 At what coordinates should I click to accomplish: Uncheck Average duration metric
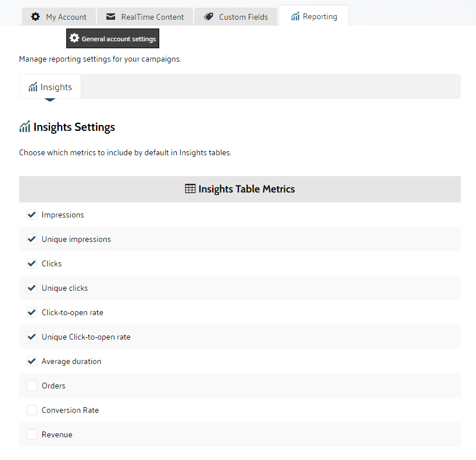click(32, 362)
